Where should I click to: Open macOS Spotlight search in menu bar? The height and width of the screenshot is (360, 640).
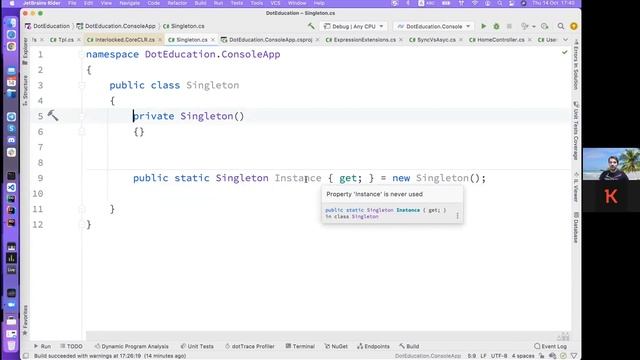pyautogui.click(x=500, y=3)
